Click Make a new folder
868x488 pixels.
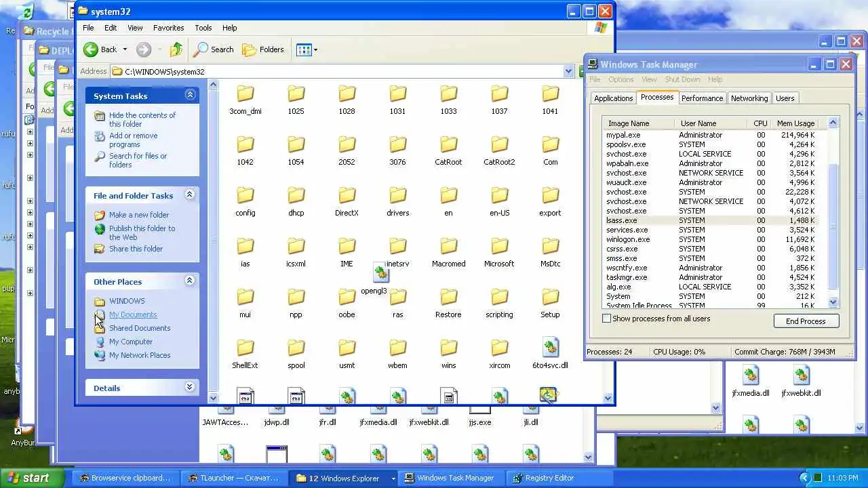[139, 215]
